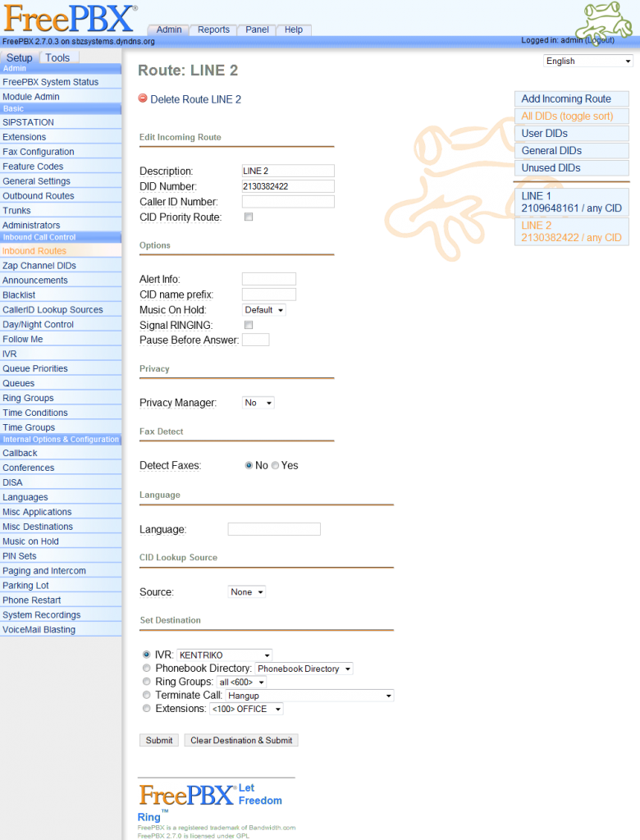640x840 pixels.
Task: Click the green frog logo icon
Action: [608, 21]
